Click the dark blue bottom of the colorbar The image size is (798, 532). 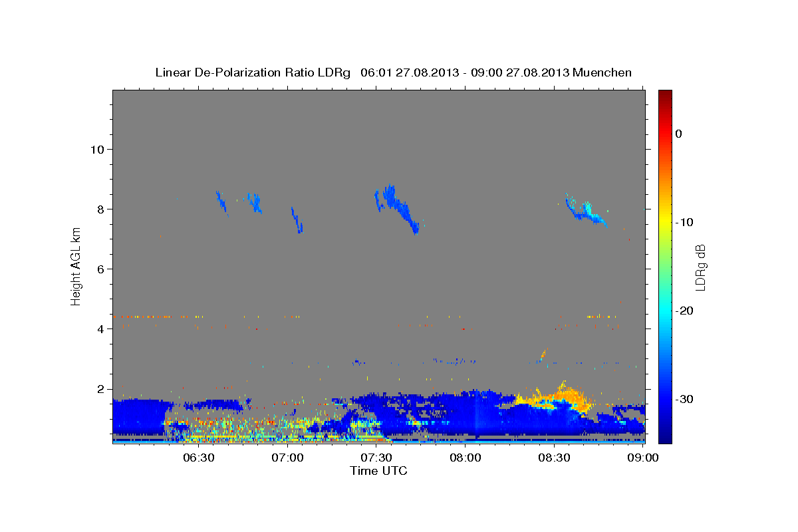[x=665, y=436]
